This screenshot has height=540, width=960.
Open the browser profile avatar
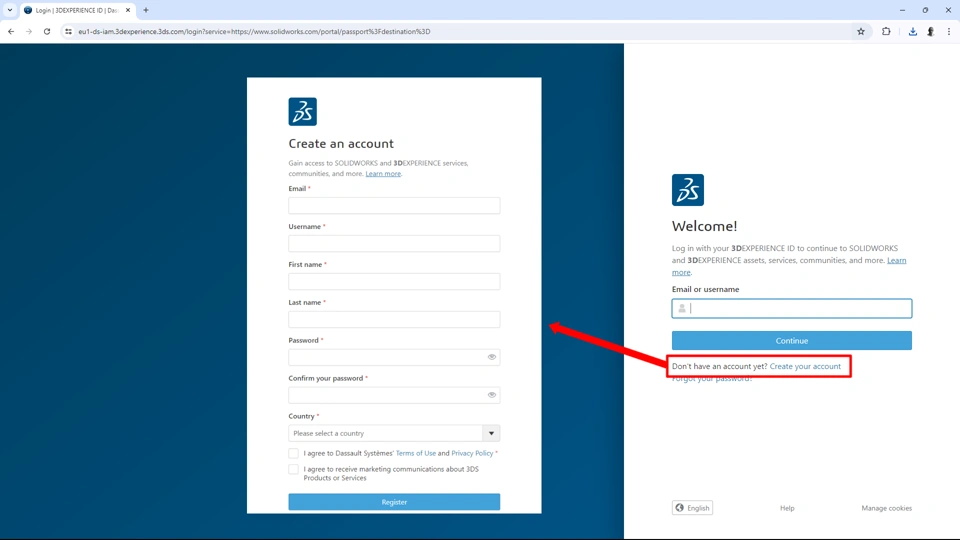pos(931,31)
